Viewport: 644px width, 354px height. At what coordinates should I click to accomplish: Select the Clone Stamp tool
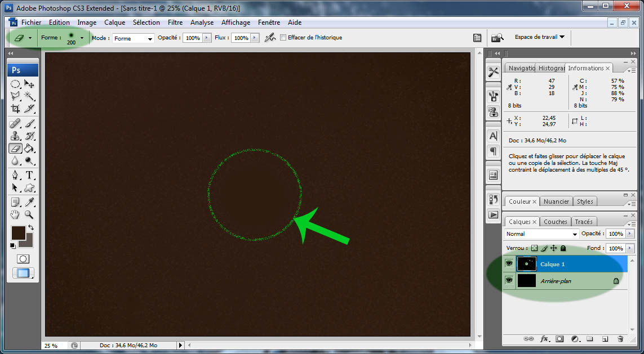pyautogui.click(x=16, y=136)
